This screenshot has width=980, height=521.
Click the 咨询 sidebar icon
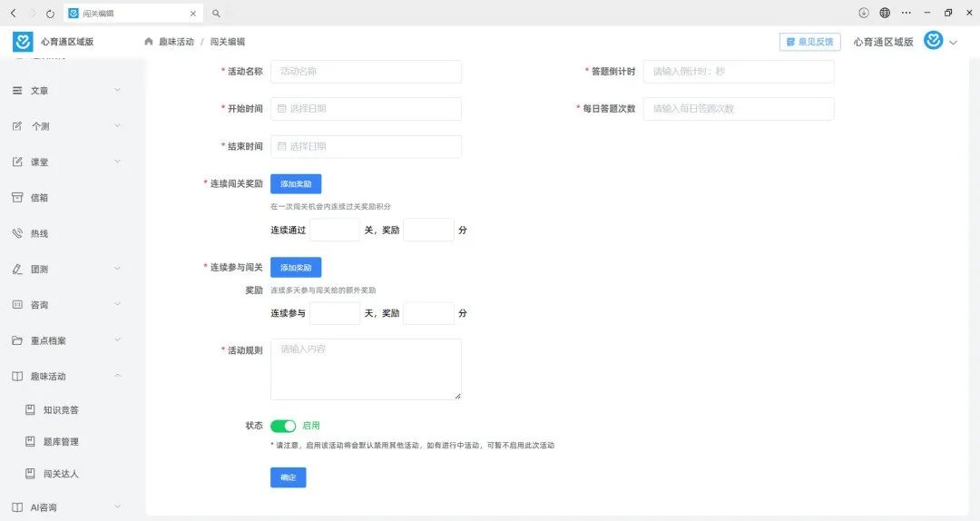(x=17, y=305)
